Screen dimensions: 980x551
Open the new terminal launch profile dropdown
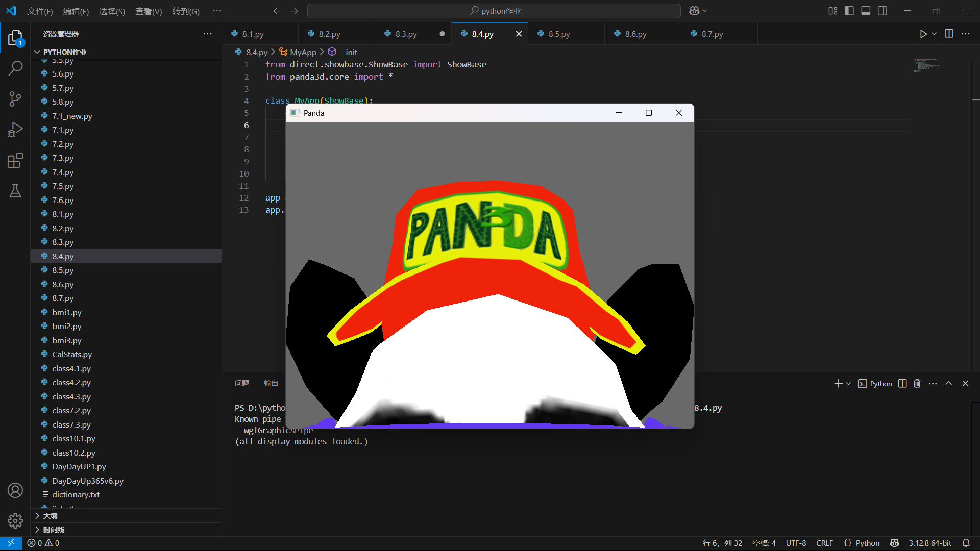848,384
